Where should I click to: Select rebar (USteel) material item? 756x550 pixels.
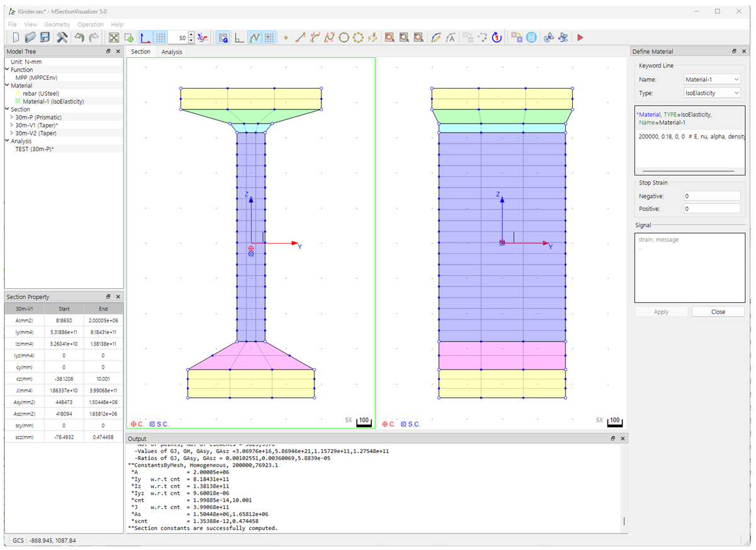[x=42, y=93]
